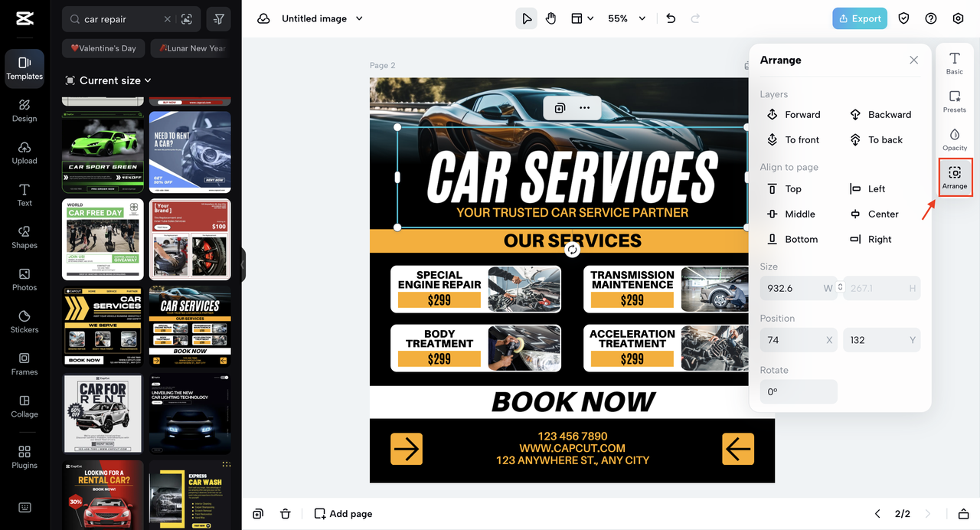The height and width of the screenshot is (530, 980).
Task: Click the keyboard shortcuts icon
Action: (x=24, y=508)
